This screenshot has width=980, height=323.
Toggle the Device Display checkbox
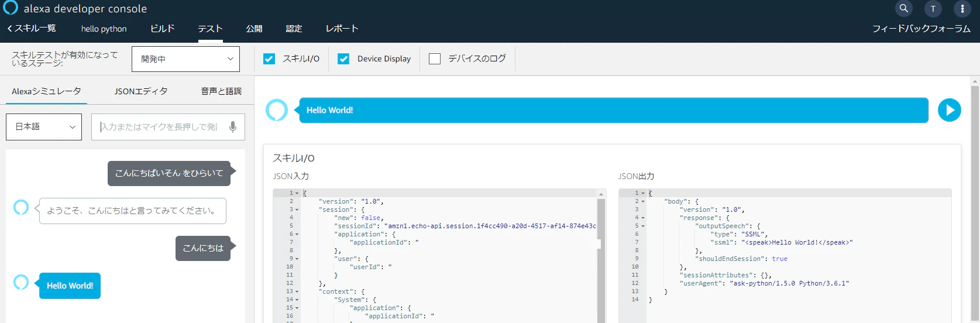tap(343, 59)
